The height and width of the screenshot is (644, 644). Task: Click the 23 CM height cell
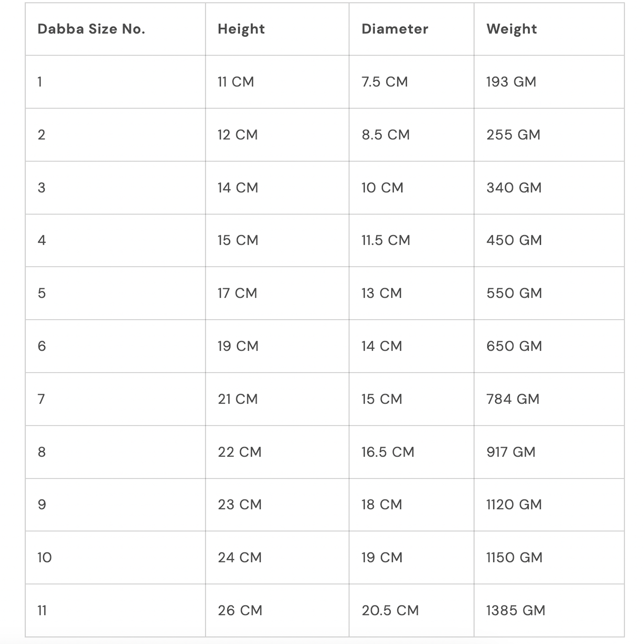(x=240, y=505)
